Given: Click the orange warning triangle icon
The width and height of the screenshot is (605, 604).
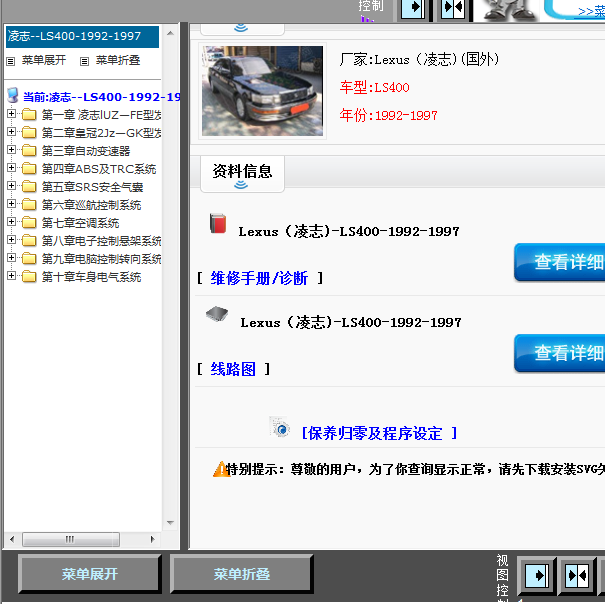Looking at the screenshot, I should coord(220,469).
